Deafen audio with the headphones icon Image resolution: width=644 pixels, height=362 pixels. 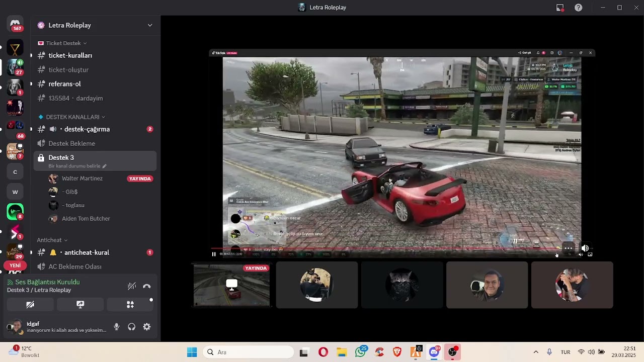132,327
